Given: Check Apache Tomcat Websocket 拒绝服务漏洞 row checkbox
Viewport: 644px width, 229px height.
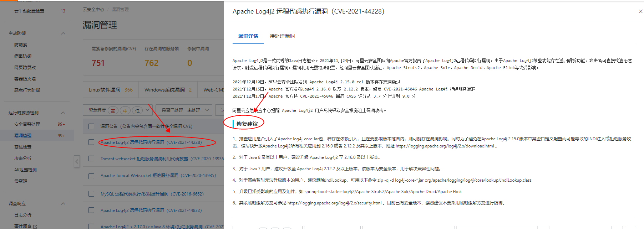Looking at the screenshot, I should 91,176.
